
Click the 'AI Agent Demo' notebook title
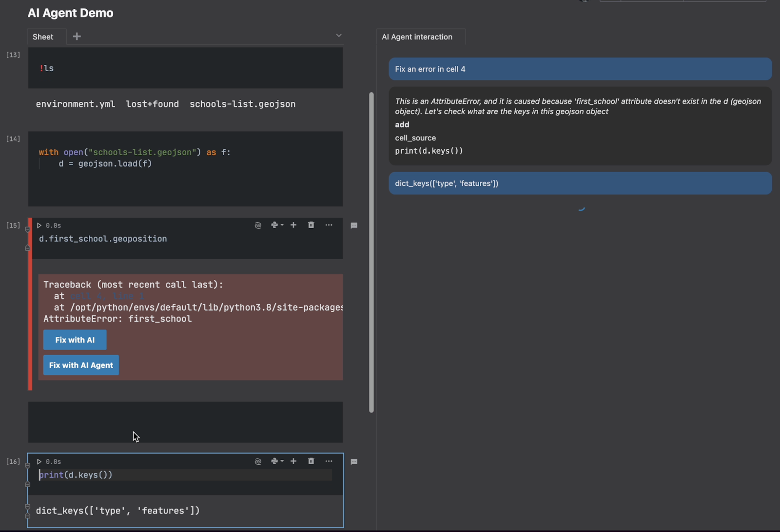tap(70, 13)
